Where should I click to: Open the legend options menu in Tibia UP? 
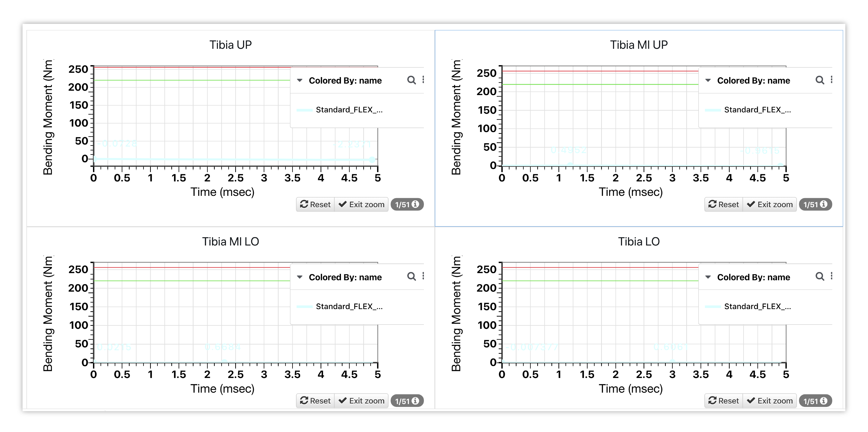[x=423, y=80]
